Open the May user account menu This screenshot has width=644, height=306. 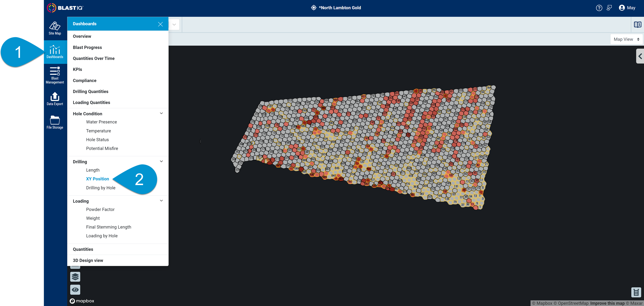[x=627, y=8]
